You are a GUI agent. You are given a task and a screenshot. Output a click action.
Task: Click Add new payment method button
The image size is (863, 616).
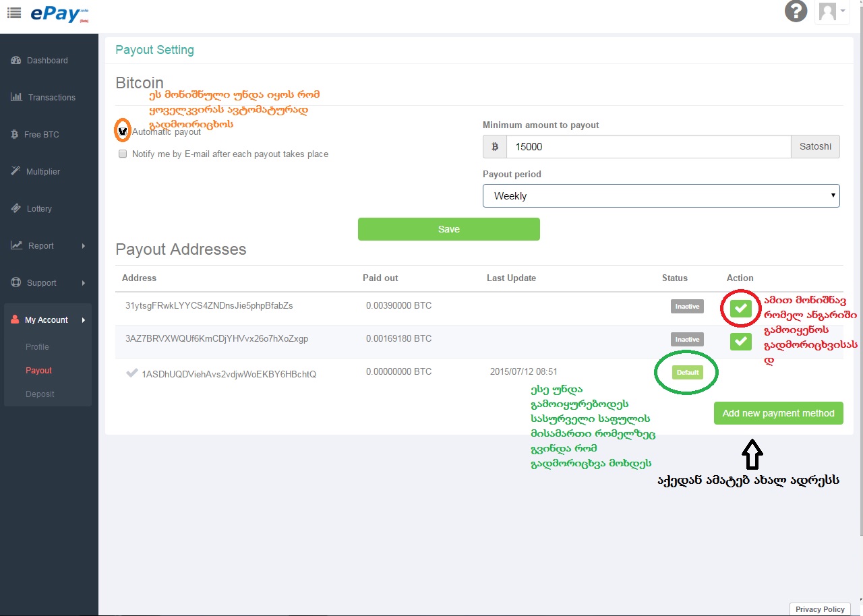(x=779, y=413)
